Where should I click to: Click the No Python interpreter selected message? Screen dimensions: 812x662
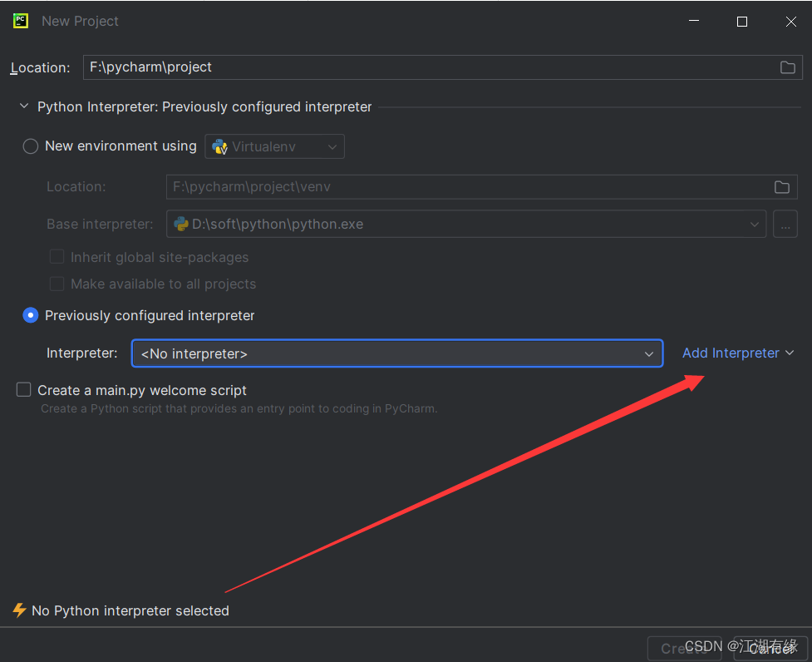[130, 611]
